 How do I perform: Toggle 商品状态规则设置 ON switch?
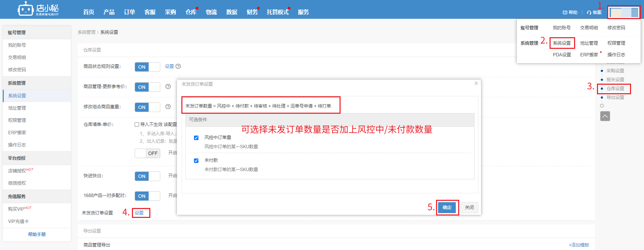147,67
